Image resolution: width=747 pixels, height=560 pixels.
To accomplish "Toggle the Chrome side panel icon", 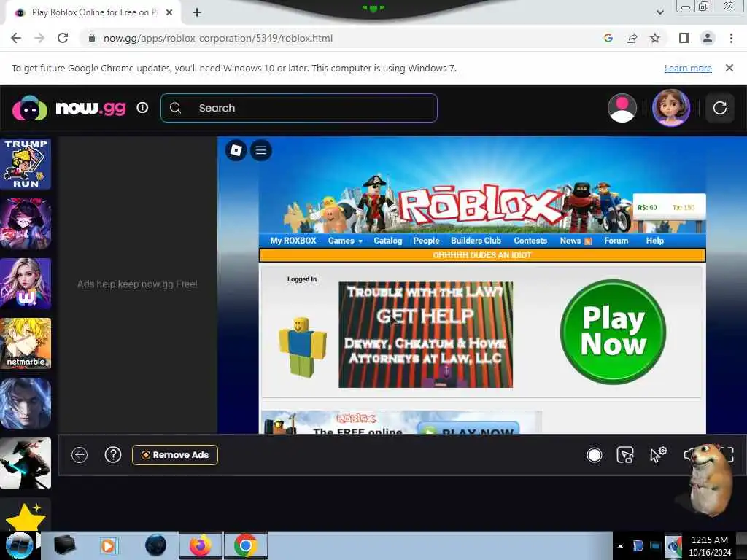I will tap(684, 38).
